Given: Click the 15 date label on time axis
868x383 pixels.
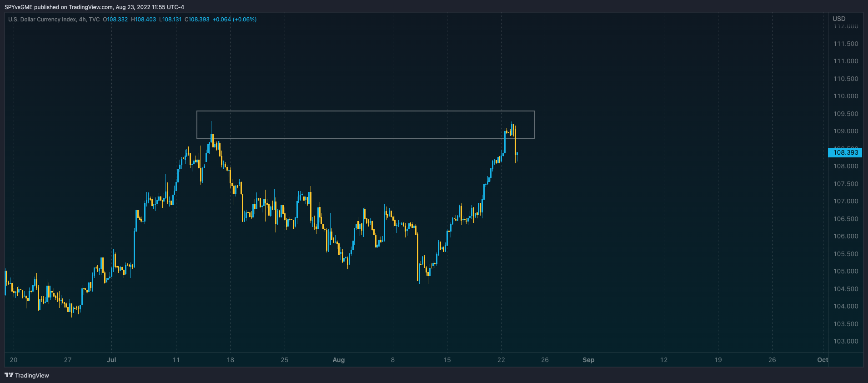Looking at the screenshot, I should pyautogui.click(x=447, y=360).
